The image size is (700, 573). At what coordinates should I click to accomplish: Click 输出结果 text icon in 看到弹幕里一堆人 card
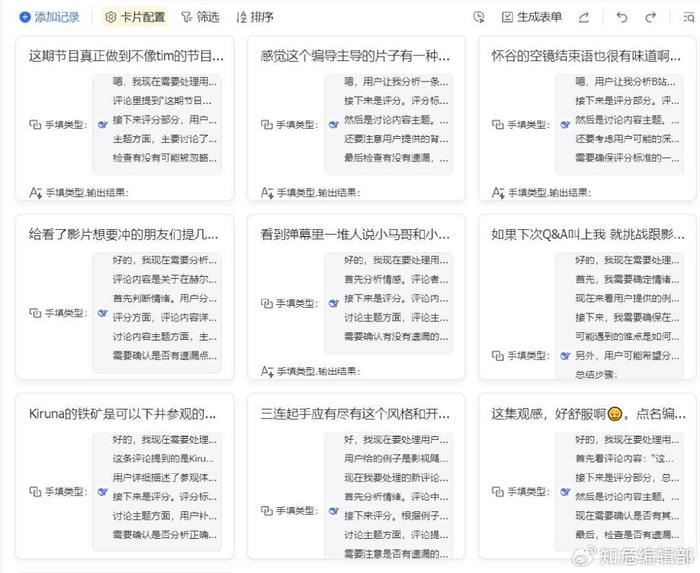(x=267, y=371)
